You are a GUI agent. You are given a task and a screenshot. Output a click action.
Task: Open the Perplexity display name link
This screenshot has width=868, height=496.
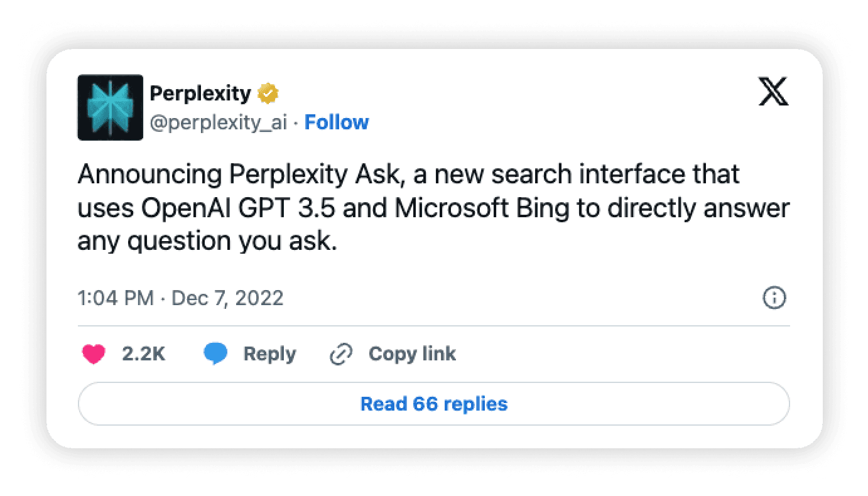200,94
